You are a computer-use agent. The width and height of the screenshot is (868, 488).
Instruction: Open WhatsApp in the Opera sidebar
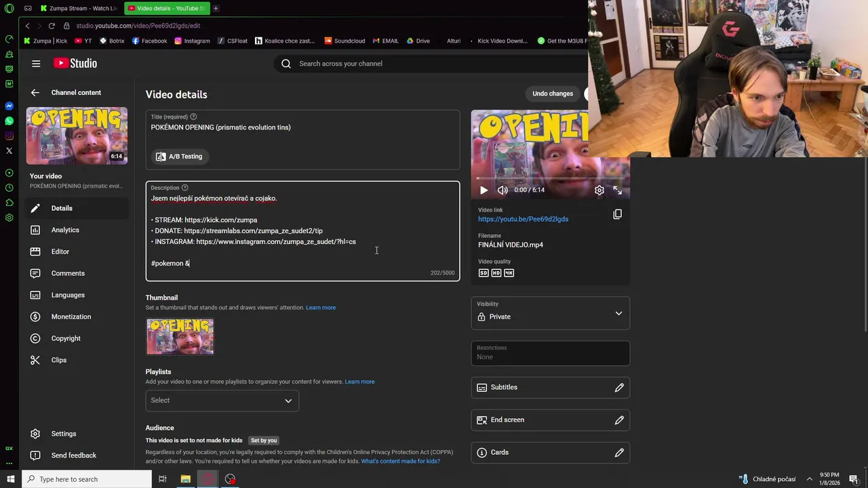click(x=9, y=121)
